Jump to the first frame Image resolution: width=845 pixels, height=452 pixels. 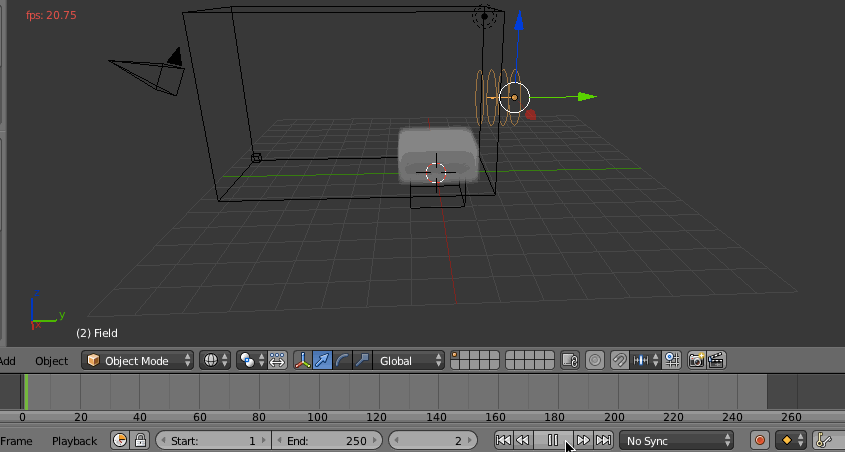(503, 440)
